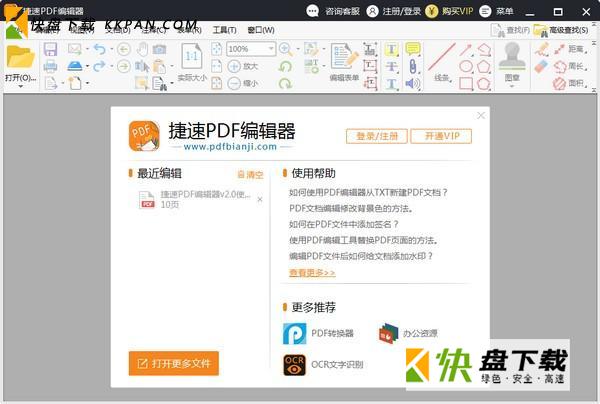Screen dimensions: 600x404
Task: Open www.pdfbianji.com website link
Action: pos(230,147)
